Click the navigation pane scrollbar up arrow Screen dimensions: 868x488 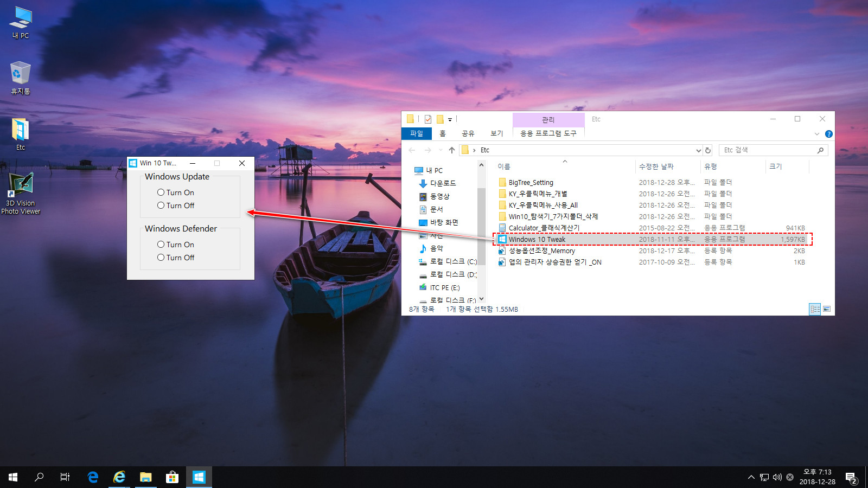tap(481, 165)
